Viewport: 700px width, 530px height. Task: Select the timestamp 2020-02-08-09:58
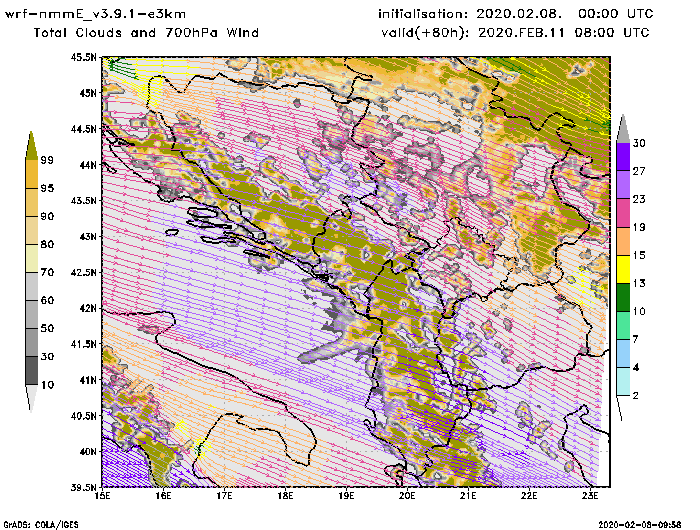(640, 525)
